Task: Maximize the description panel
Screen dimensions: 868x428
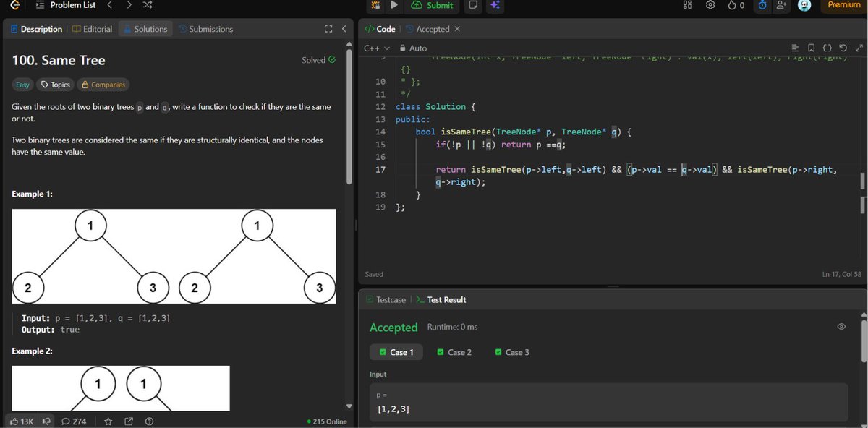Action: tap(328, 29)
